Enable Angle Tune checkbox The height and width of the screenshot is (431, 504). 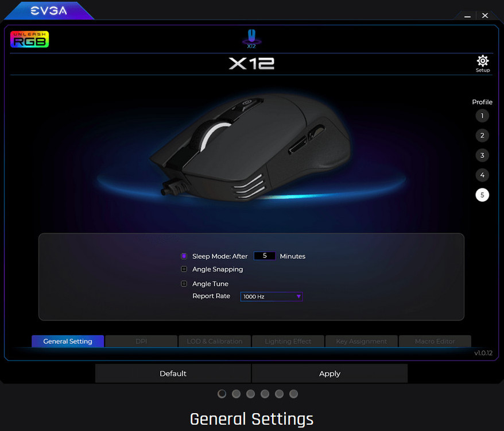(184, 283)
